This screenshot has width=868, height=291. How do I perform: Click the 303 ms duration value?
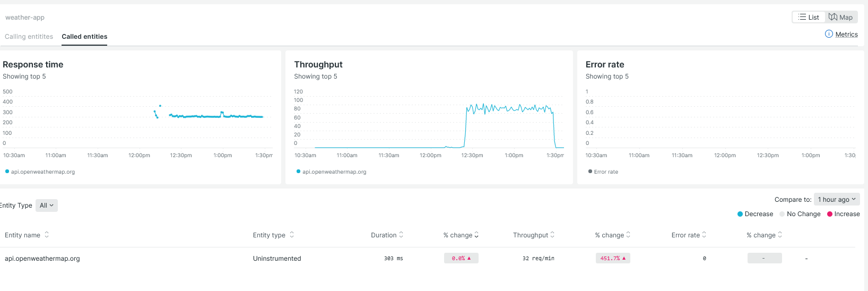[393, 259]
